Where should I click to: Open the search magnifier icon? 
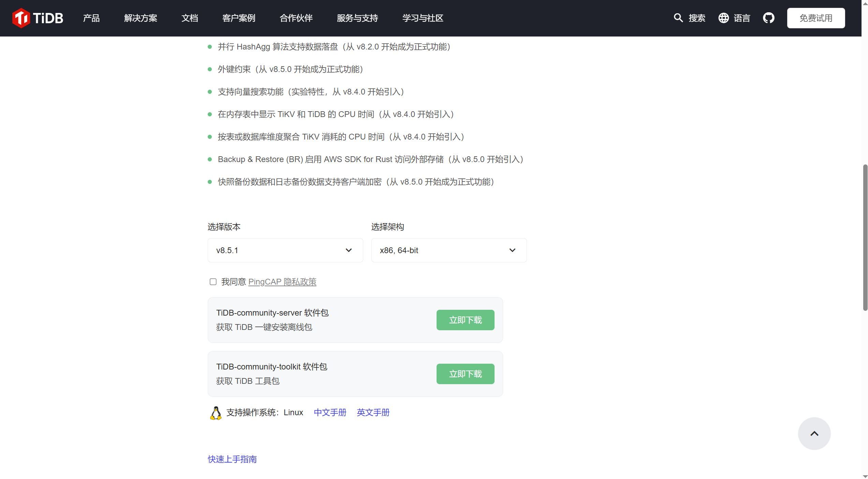tap(678, 18)
